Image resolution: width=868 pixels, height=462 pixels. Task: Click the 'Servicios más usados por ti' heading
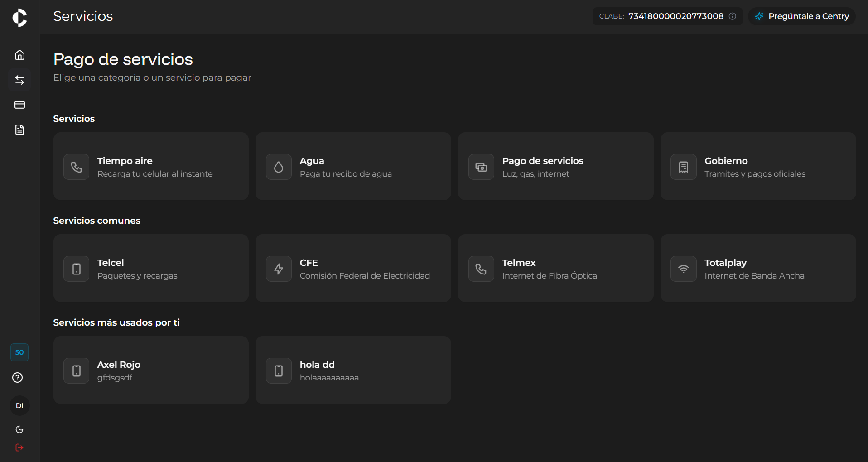[x=116, y=322]
